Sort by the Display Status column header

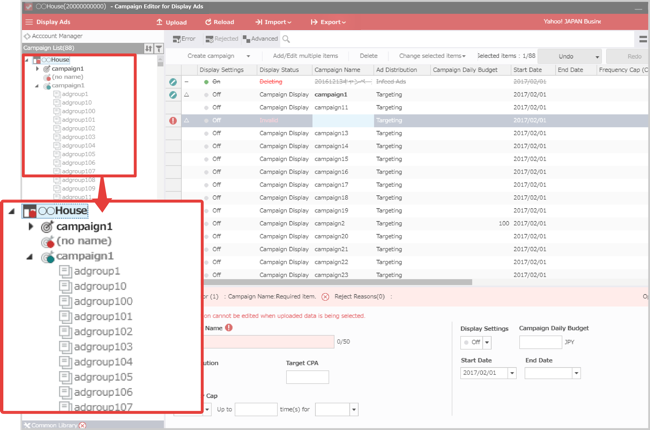[x=279, y=70]
